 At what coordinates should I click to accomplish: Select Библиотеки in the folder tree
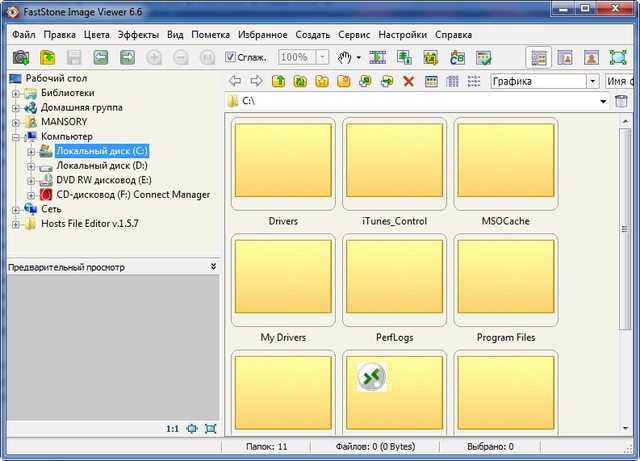[68, 93]
